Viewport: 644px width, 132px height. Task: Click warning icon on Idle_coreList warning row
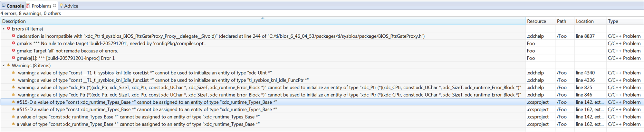[x=14, y=73]
